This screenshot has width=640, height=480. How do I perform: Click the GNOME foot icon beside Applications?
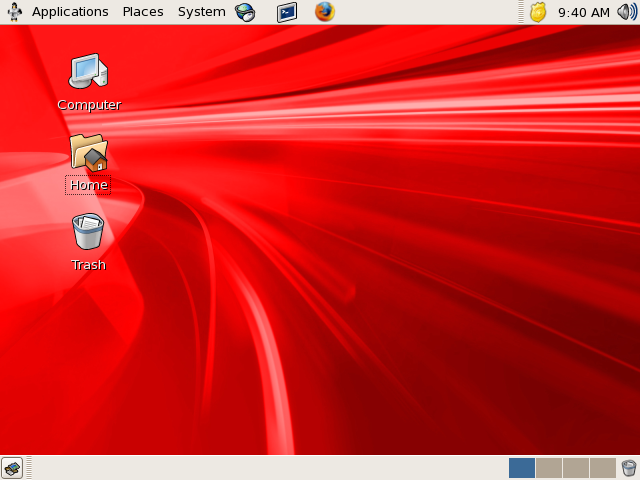(14, 12)
